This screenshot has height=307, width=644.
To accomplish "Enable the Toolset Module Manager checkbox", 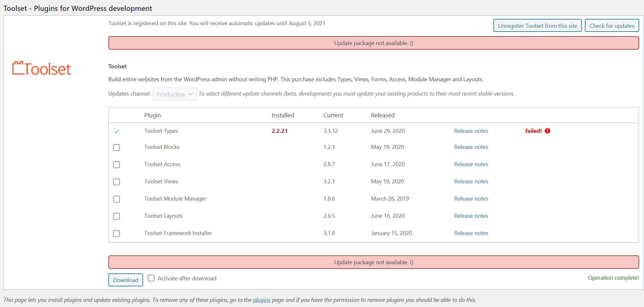I will (116, 199).
